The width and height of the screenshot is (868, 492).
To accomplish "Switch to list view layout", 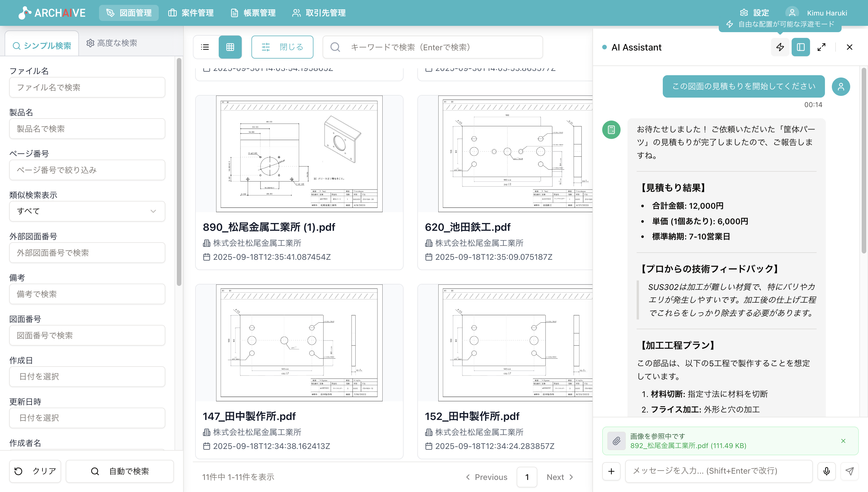I will (x=205, y=47).
